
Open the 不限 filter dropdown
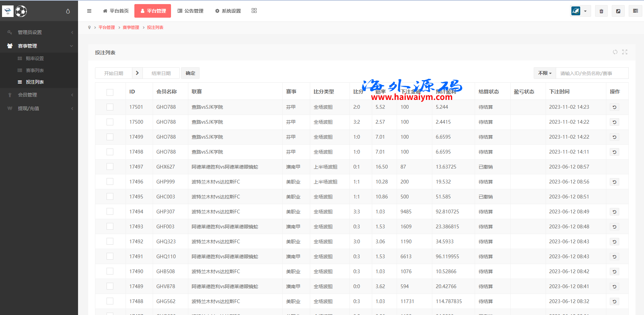coord(545,73)
